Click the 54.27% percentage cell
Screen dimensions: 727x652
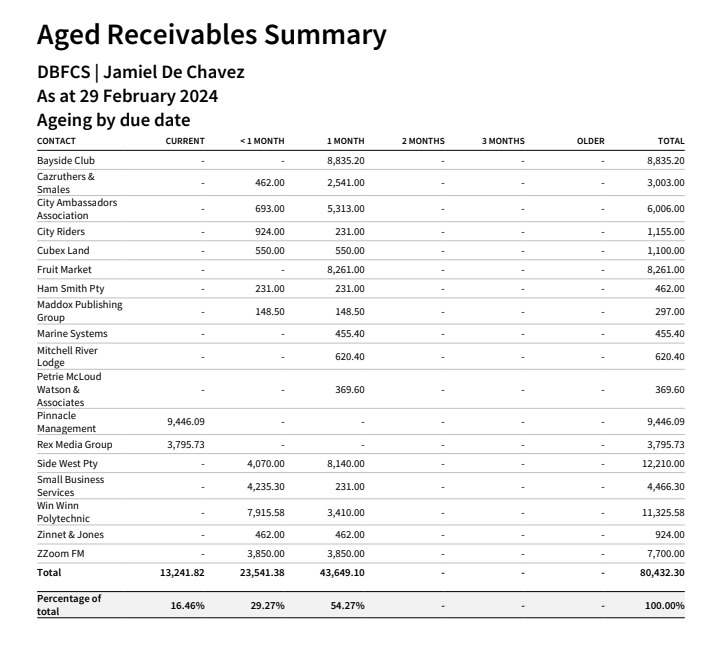coord(347,605)
